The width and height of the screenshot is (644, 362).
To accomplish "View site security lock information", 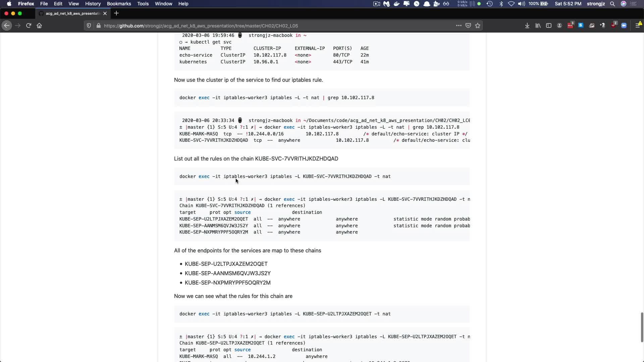I will pyautogui.click(x=98, y=25).
